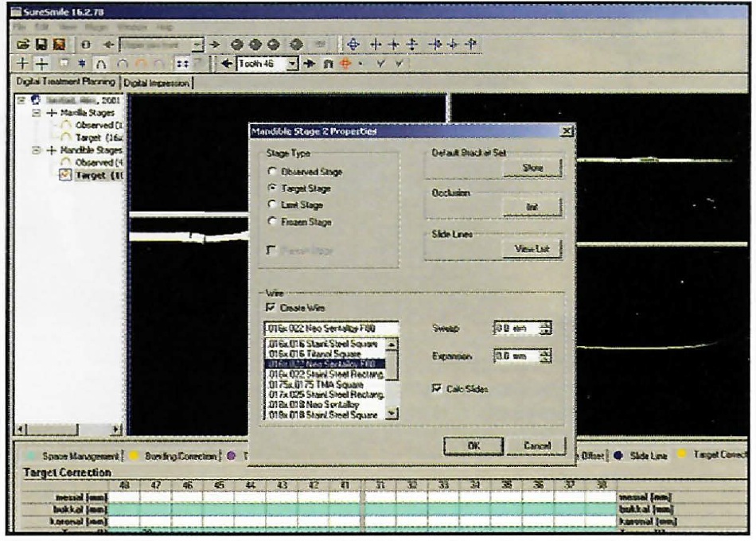Image resolution: width=756 pixels, height=541 pixels.
Task: Click the white tooth icon in second toolbar
Action: point(64,64)
